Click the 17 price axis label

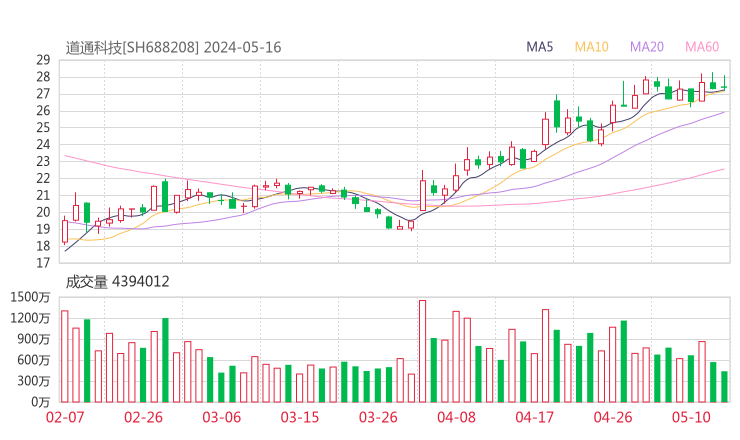point(43,263)
